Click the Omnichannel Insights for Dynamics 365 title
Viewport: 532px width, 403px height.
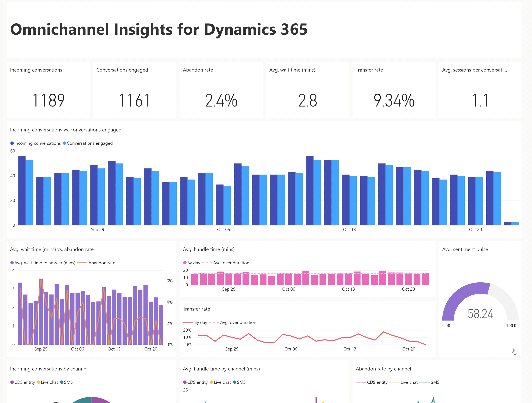tap(159, 29)
